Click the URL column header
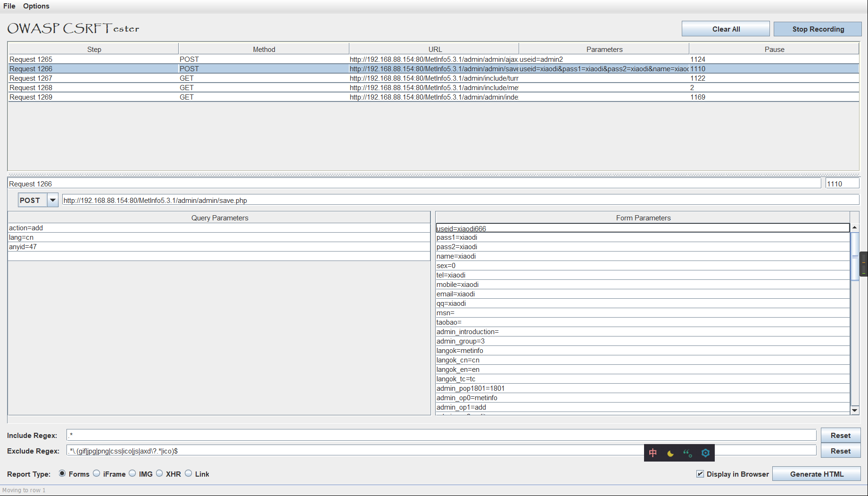The image size is (868, 496). point(435,49)
